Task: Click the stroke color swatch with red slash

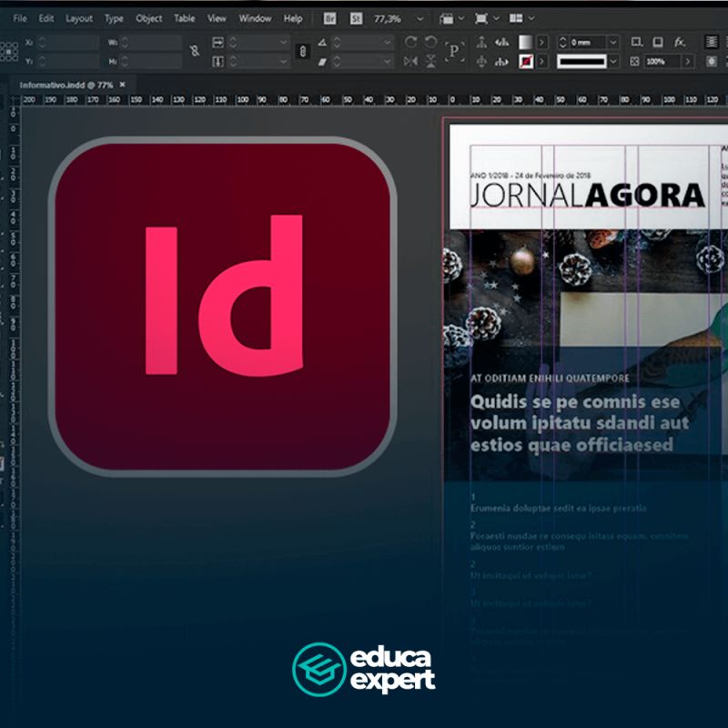Action: point(526,61)
